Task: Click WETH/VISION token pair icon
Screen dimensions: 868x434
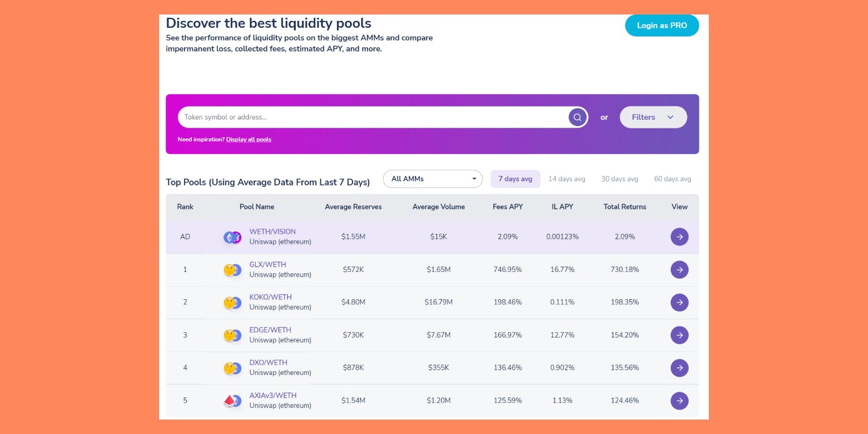Action: [233, 237]
